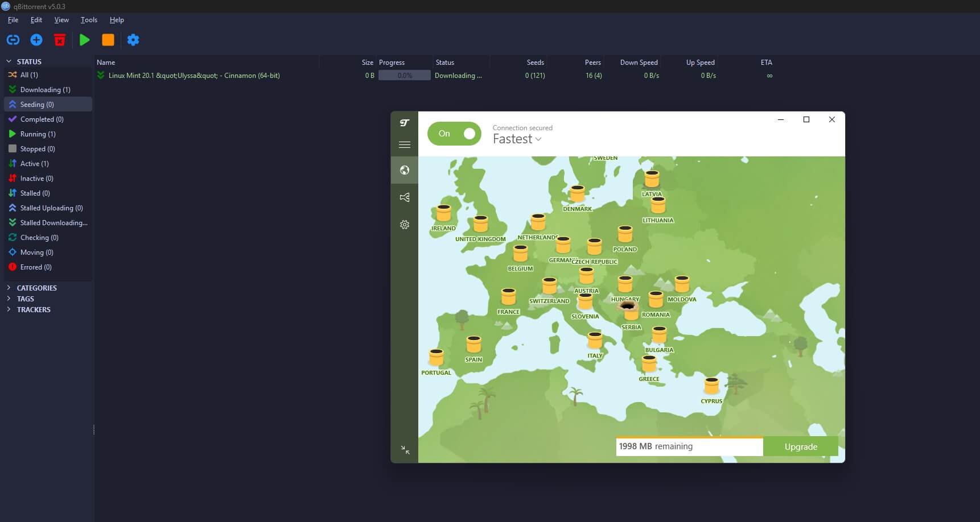Click the Upgrade button
Image resolution: width=980 pixels, height=522 pixels.
click(x=800, y=446)
